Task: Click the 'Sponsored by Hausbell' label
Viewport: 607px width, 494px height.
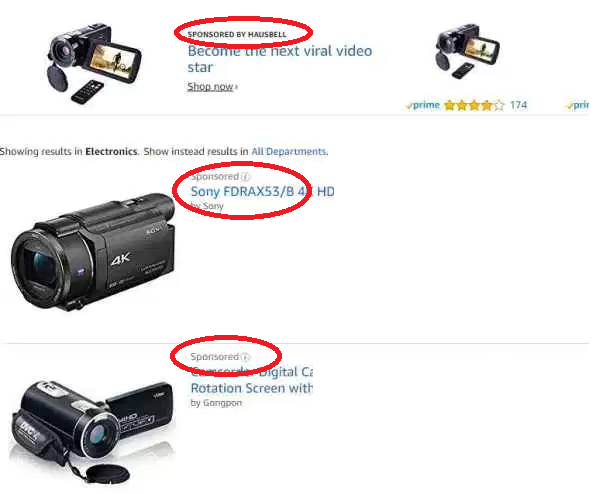Action: [237, 34]
